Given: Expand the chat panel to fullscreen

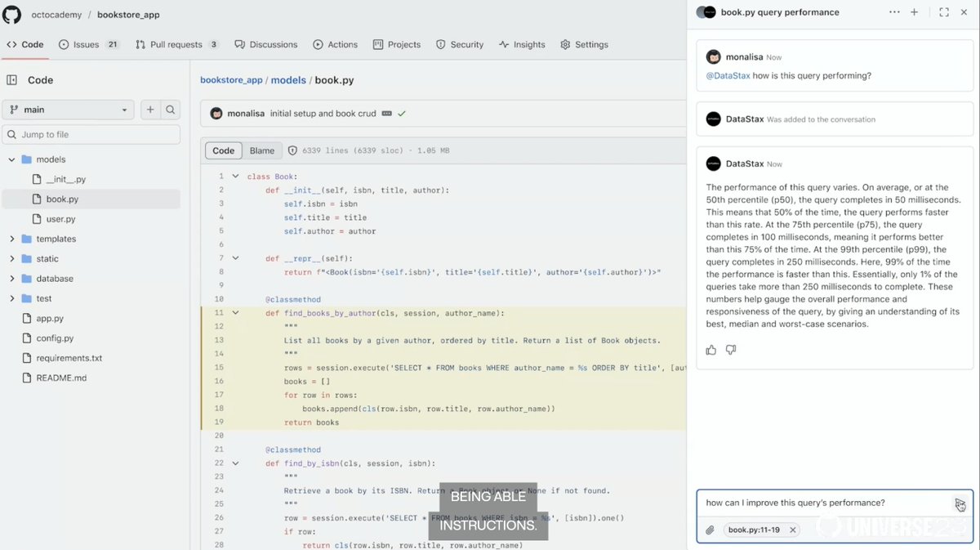Looking at the screenshot, I should pos(943,12).
